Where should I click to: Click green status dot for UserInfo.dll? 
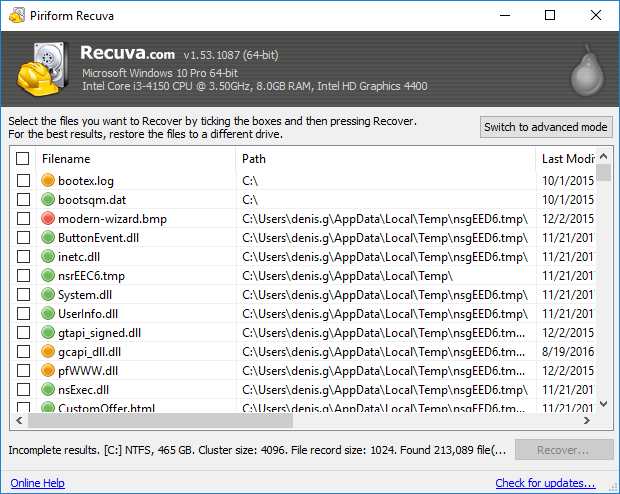point(48,313)
